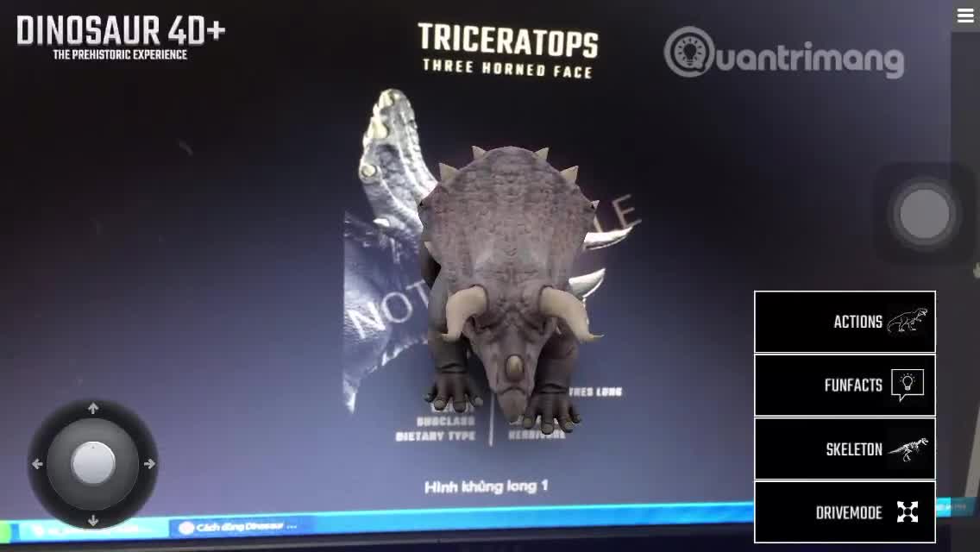980x552 pixels.
Task: Click the TRICERATOPS title text
Action: (508, 40)
